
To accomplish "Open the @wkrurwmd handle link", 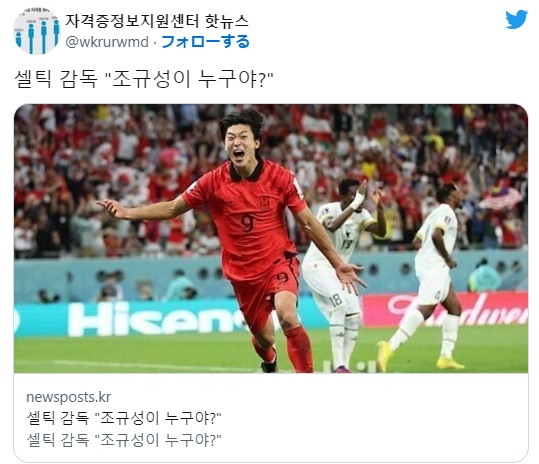I will click(107, 42).
